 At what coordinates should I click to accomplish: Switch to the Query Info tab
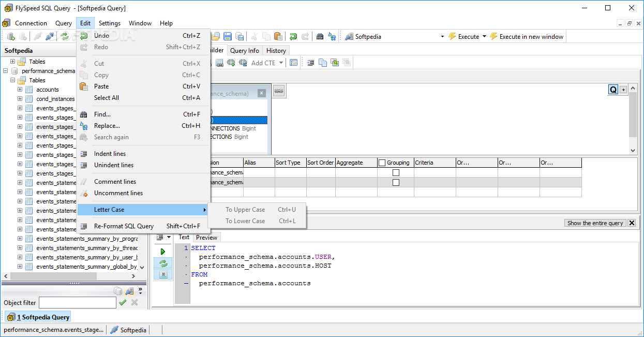[244, 51]
